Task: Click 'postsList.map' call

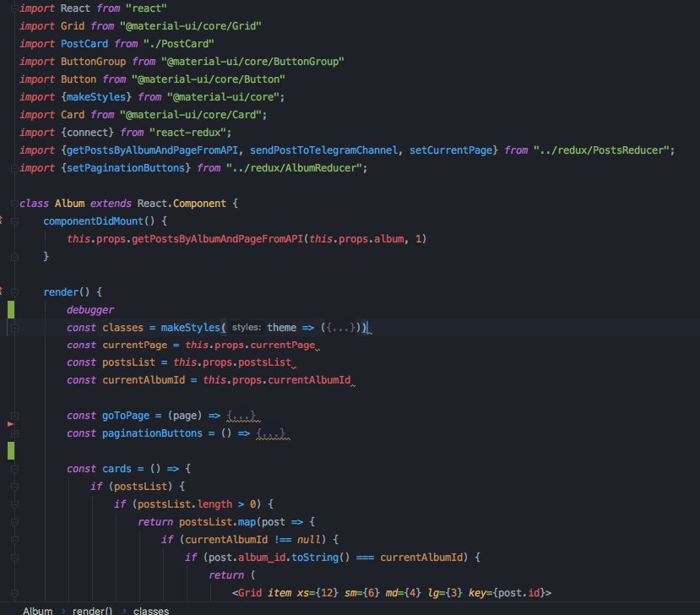Action: tap(217, 522)
